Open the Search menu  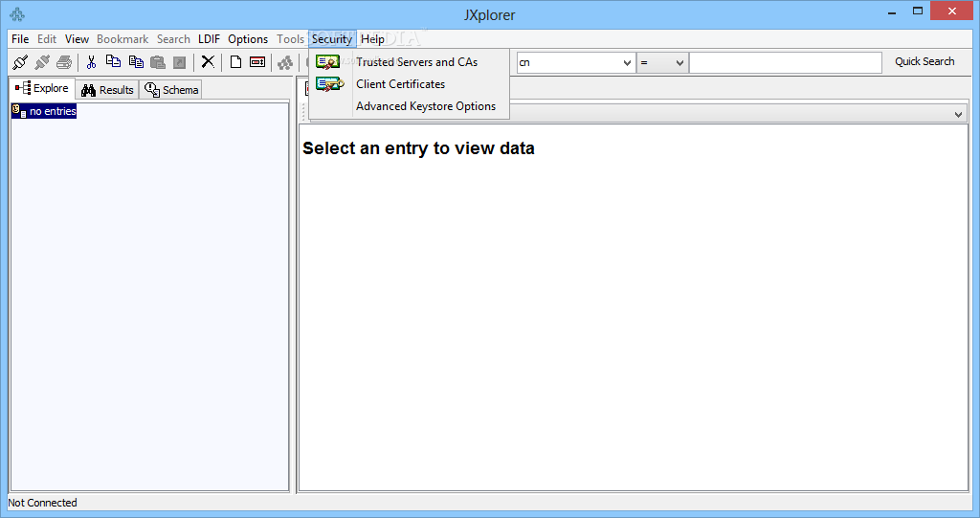pos(173,39)
